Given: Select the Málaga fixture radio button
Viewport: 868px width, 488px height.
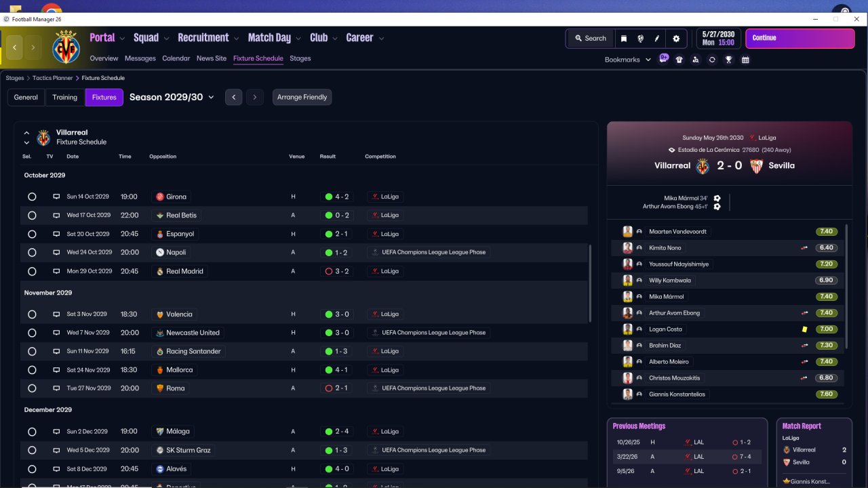Looking at the screenshot, I should 32,432.
